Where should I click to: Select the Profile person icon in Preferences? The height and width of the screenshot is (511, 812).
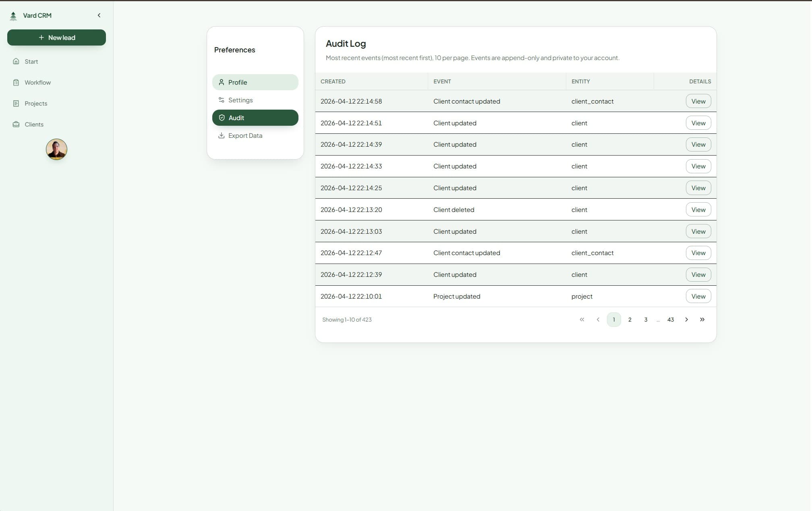222,82
